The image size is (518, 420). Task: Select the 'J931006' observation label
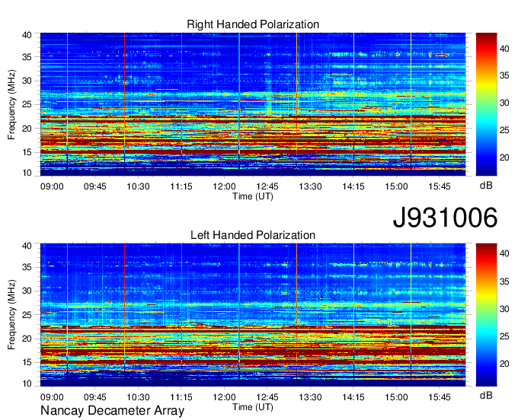coord(445,217)
